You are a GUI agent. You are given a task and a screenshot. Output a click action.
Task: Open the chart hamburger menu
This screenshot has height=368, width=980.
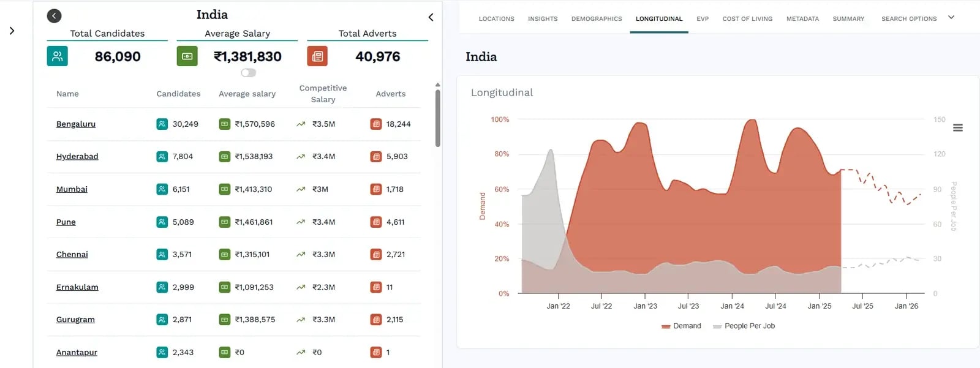coord(958,128)
